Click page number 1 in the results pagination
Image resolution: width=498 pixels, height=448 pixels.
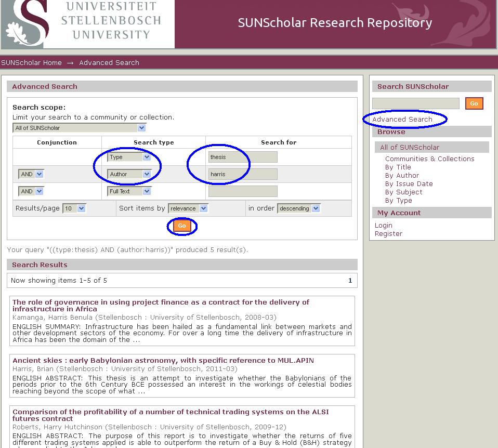point(350,280)
